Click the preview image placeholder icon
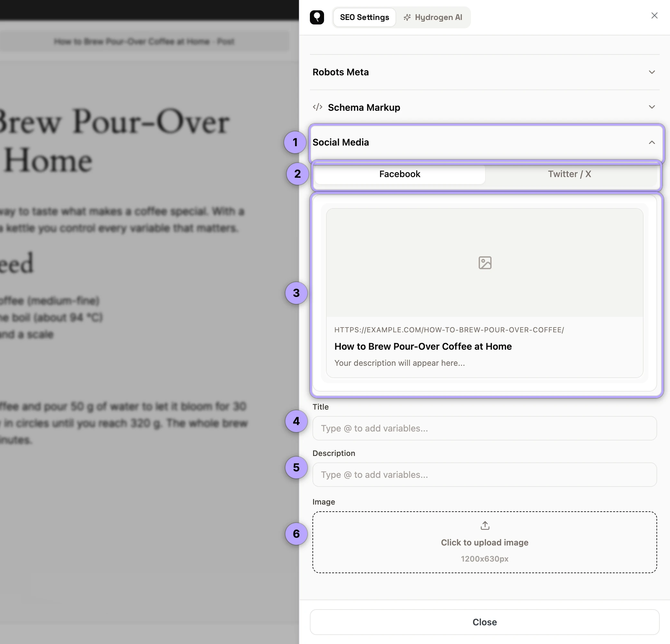This screenshot has height=644, width=670. click(x=485, y=263)
